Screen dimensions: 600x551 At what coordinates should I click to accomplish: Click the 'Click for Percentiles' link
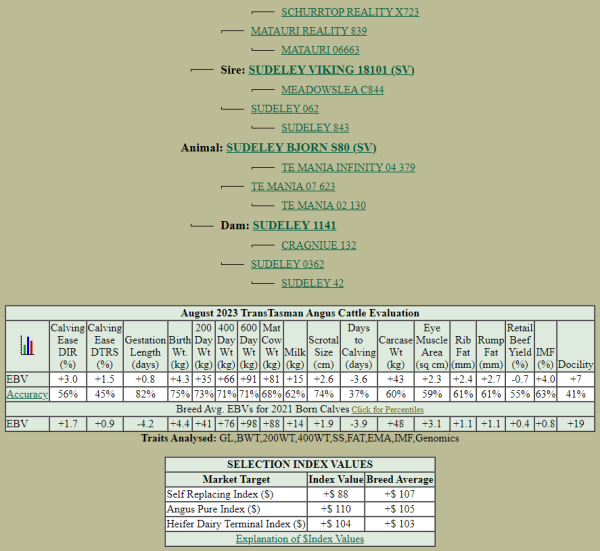pyautogui.click(x=386, y=410)
